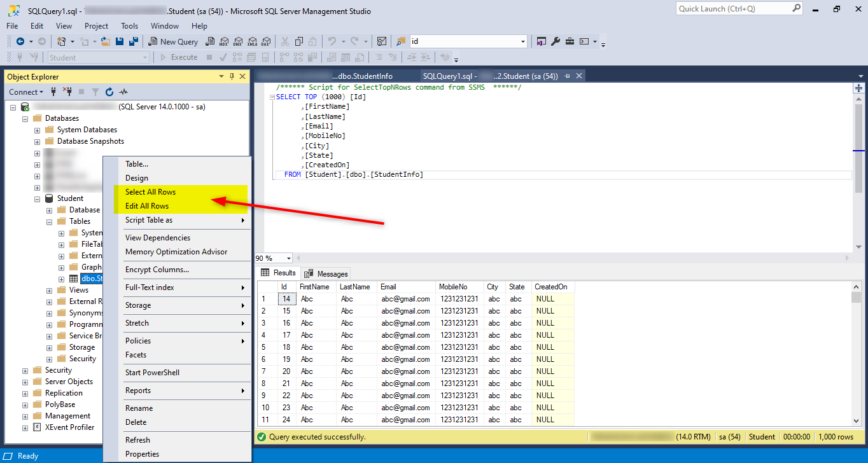Expand the Script Table as submenu
The width and height of the screenshot is (868, 463).
[x=149, y=220]
